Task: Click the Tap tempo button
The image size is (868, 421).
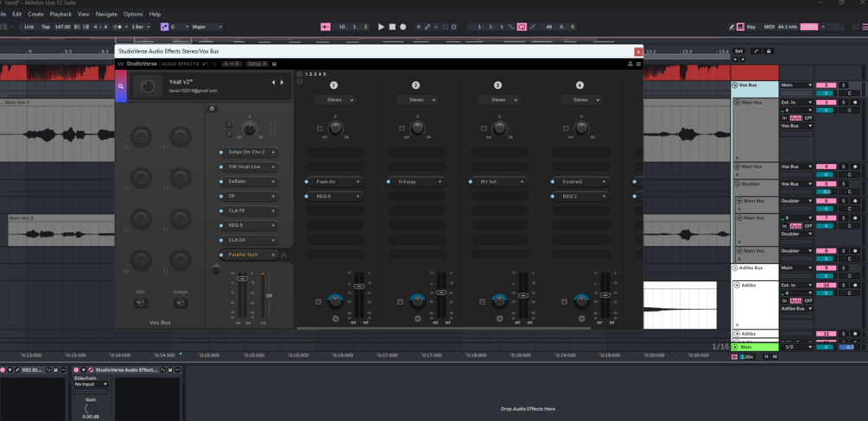Action: pos(46,27)
